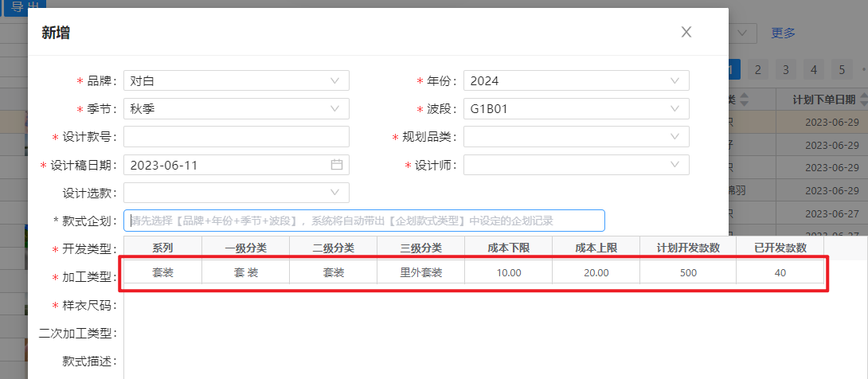
Task: Open the 品牌 dropdown showing 对白
Action: tap(236, 80)
